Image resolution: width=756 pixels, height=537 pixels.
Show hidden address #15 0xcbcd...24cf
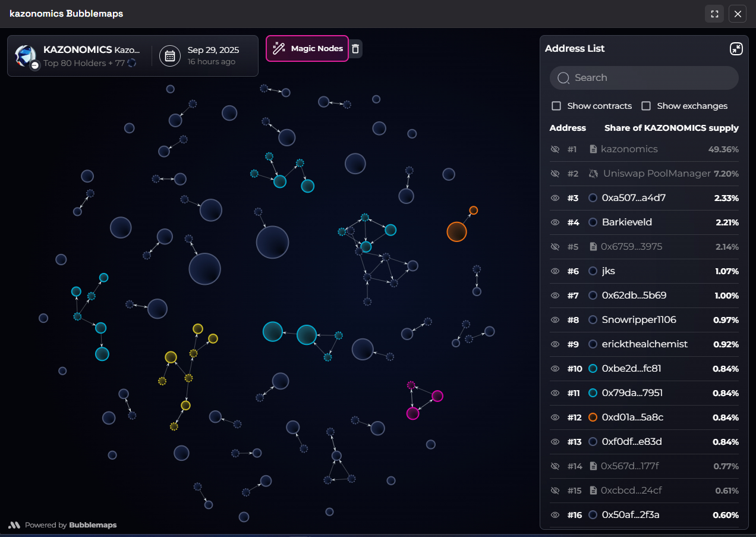coord(556,491)
